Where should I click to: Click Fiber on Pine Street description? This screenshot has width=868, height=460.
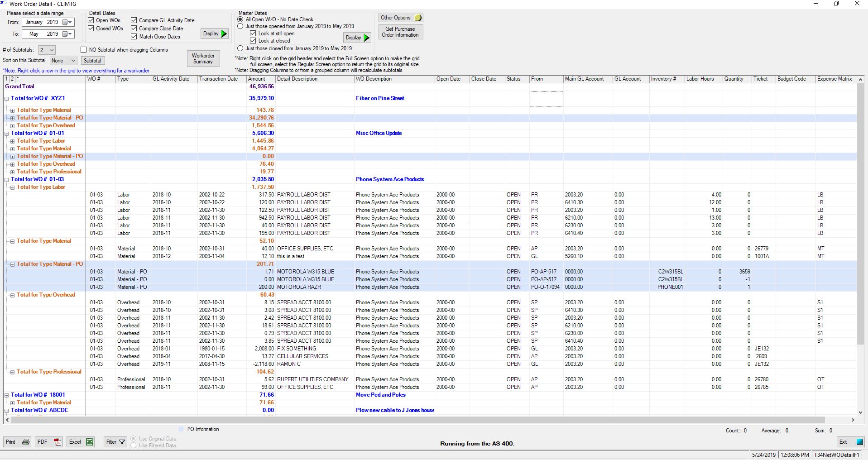click(380, 98)
